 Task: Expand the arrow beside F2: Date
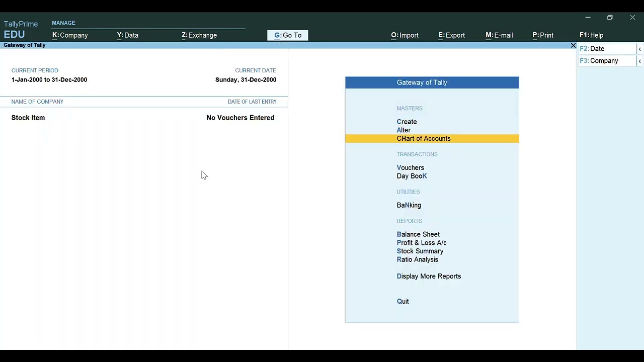pos(640,49)
